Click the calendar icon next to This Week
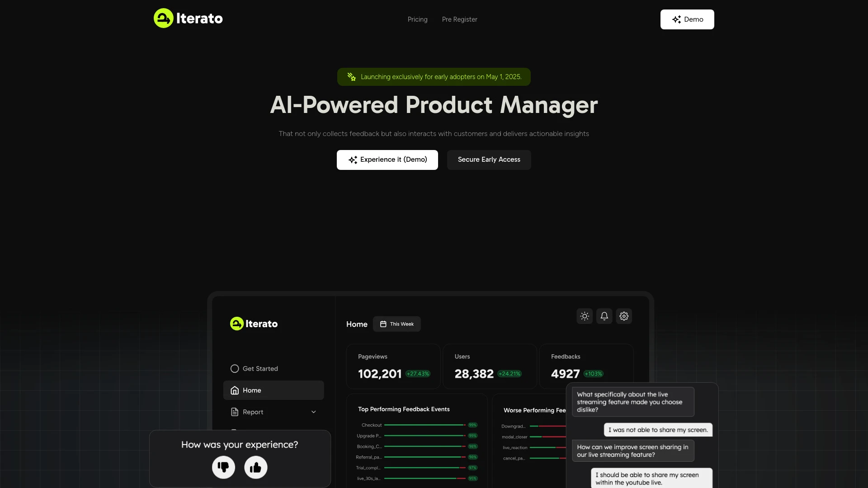 click(x=383, y=324)
